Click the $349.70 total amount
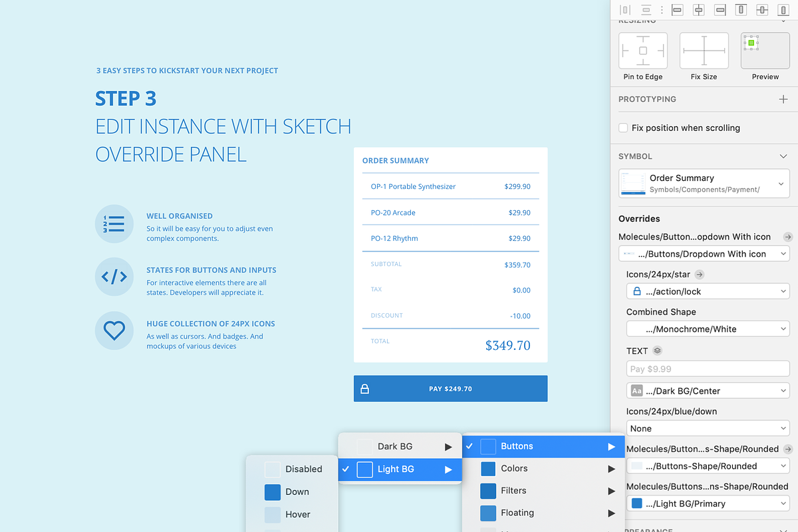This screenshot has width=798, height=532. pyautogui.click(x=508, y=345)
